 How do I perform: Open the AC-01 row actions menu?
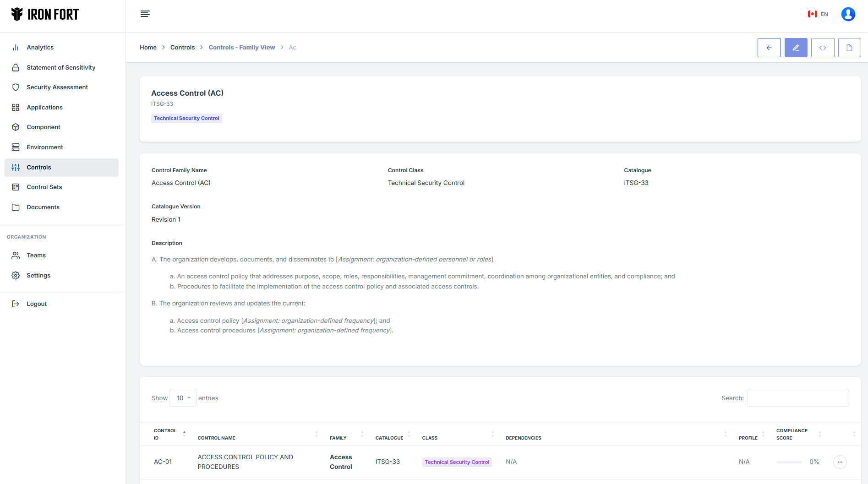(840, 462)
